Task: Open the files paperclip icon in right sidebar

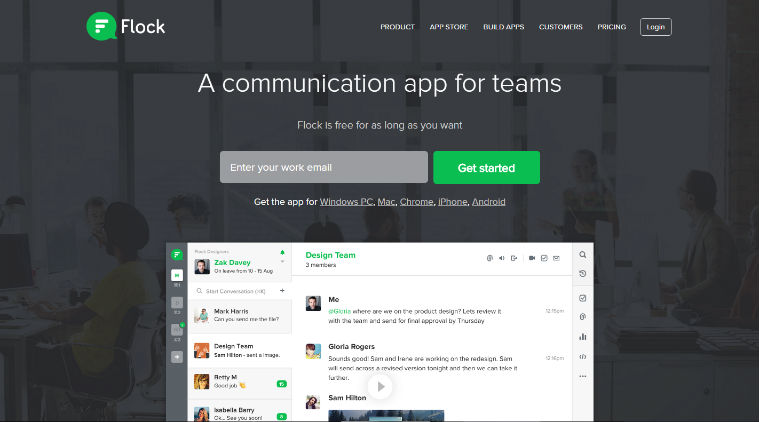Action: [x=583, y=317]
